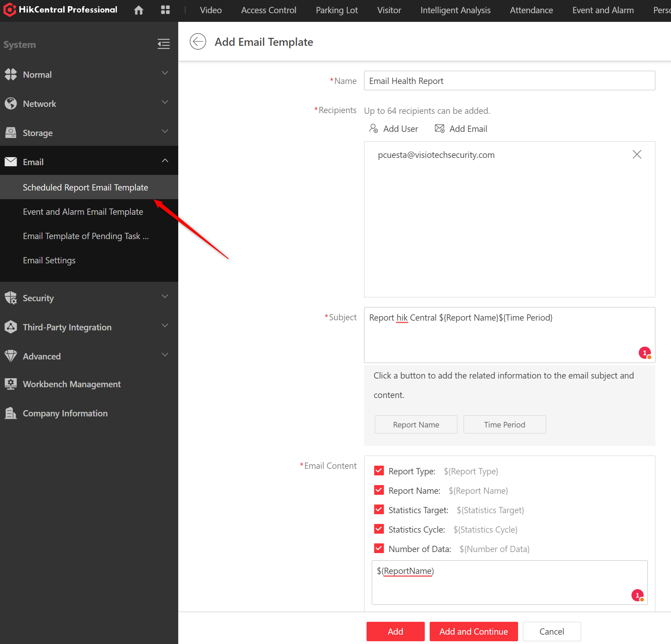Click the Advanced diamond icon
Screen dimensions: 671x644
11,356
